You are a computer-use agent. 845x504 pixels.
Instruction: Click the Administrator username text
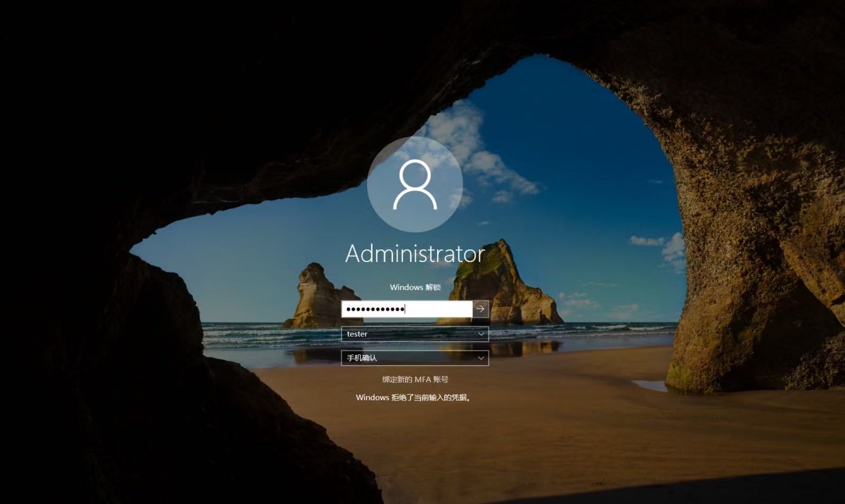point(415,254)
